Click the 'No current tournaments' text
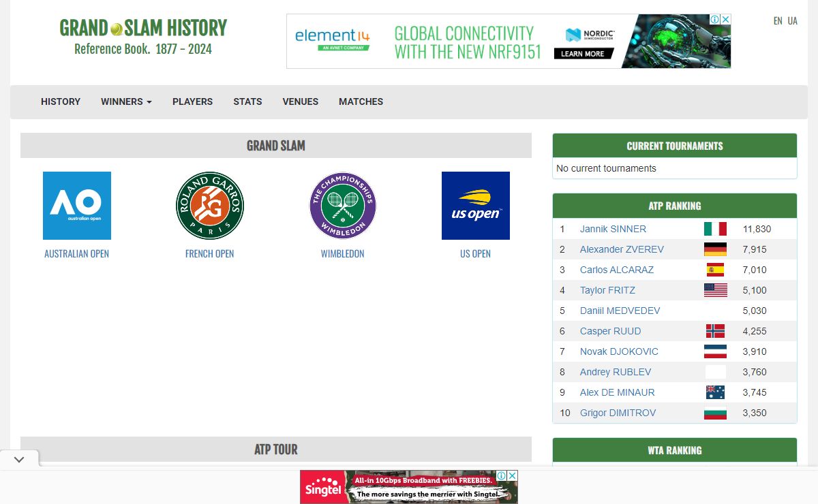Screen dimensions: 818x504 [x=606, y=168]
